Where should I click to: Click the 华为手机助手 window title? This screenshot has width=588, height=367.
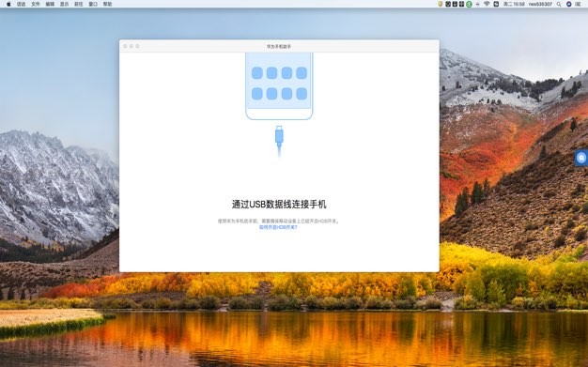click(279, 47)
